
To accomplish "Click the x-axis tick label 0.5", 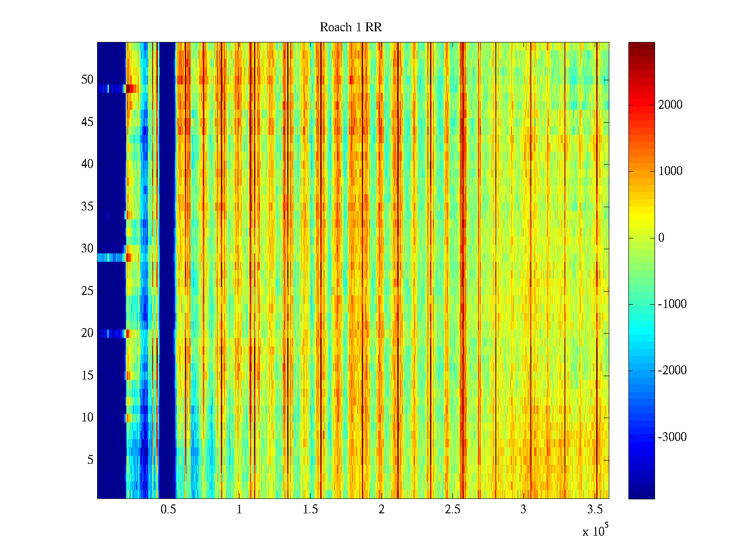I will [168, 510].
